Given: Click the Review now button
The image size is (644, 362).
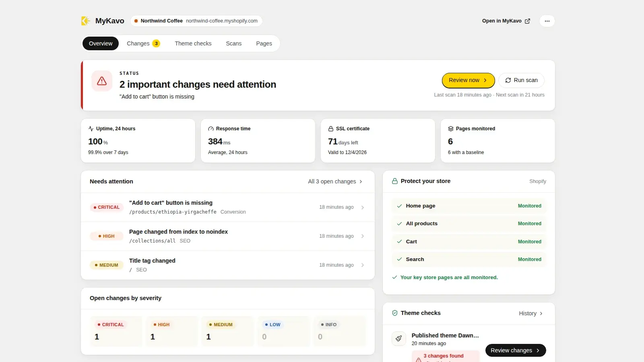Looking at the screenshot, I should 468,80.
